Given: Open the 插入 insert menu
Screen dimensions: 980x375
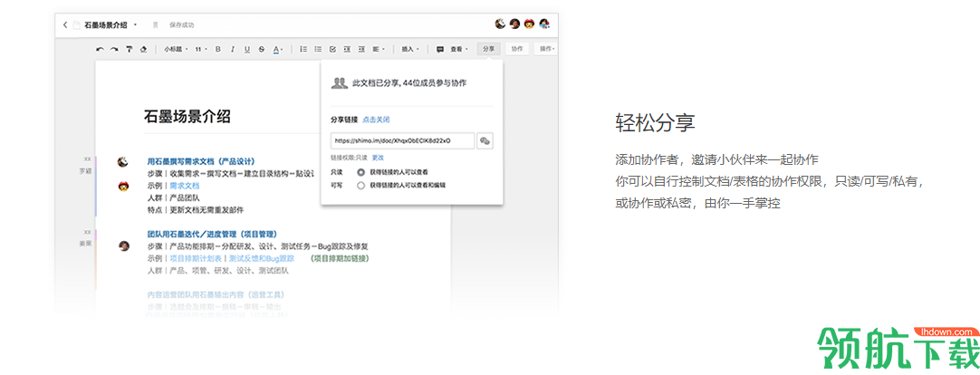Looking at the screenshot, I should click(x=409, y=49).
